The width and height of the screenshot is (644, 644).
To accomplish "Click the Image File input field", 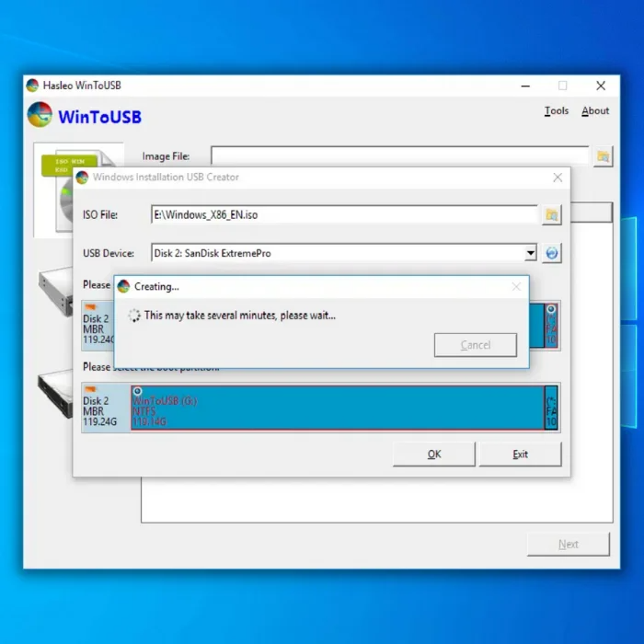I will tap(399, 156).
